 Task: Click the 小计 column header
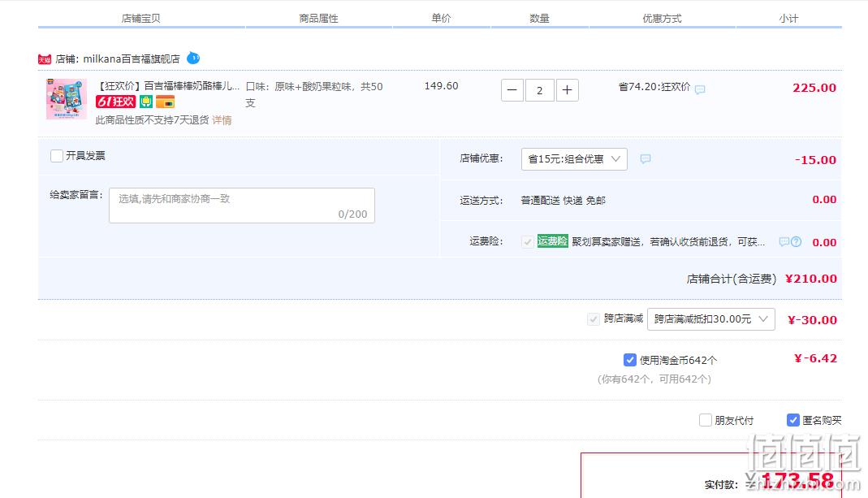pos(789,19)
